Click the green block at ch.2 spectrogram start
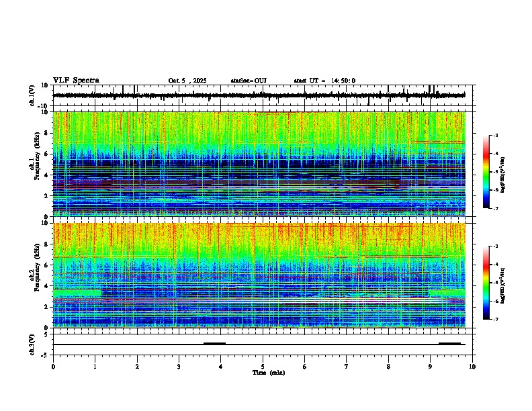Image resolution: width=532 pixels, height=411 pixels. click(77, 293)
